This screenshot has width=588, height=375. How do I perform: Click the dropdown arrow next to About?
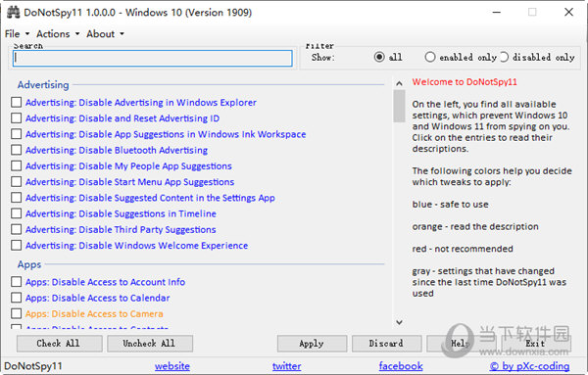pyautogui.click(x=122, y=34)
